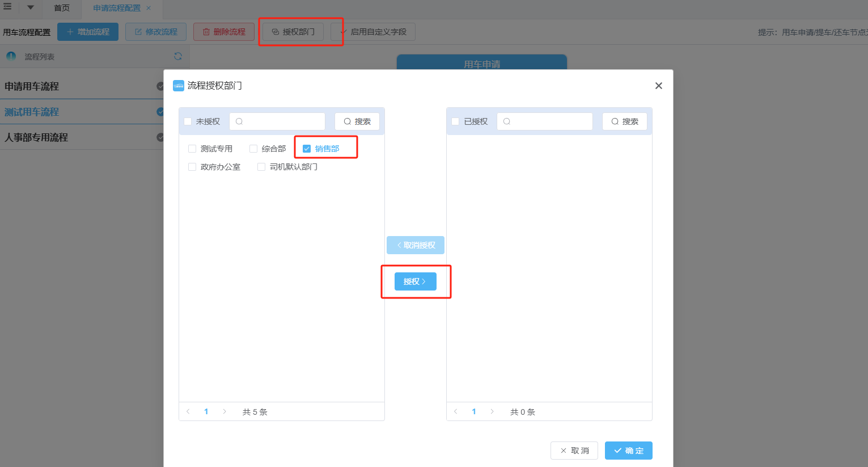Click 搜索 in the 未授权 panel
The width and height of the screenshot is (868, 467).
point(357,121)
